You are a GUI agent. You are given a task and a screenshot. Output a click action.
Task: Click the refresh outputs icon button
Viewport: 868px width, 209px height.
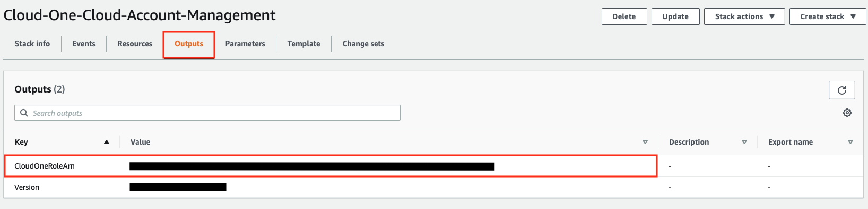coord(841,90)
